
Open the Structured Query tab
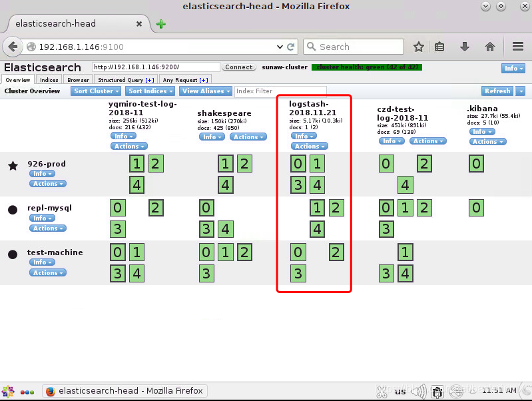[x=126, y=80]
